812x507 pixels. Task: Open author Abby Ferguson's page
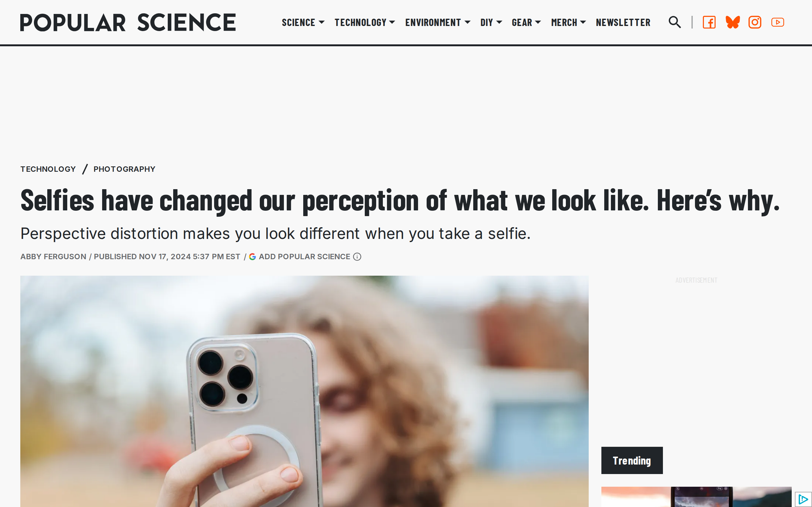point(53,257)
